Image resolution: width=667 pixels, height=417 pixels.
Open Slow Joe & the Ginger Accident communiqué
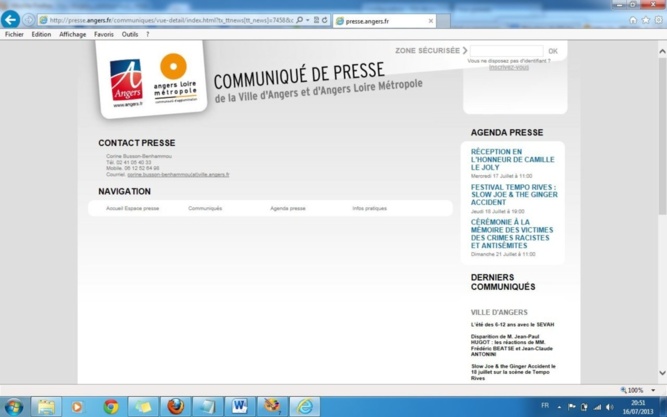(513, 372)
